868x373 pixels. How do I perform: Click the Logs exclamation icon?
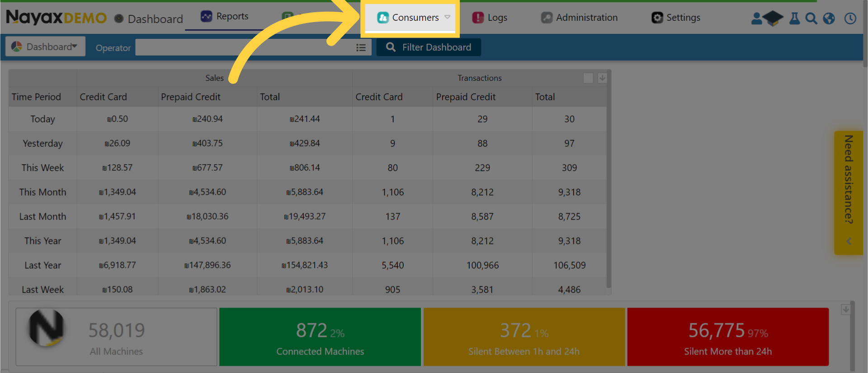pyautogui.click(x=478, y=18)
